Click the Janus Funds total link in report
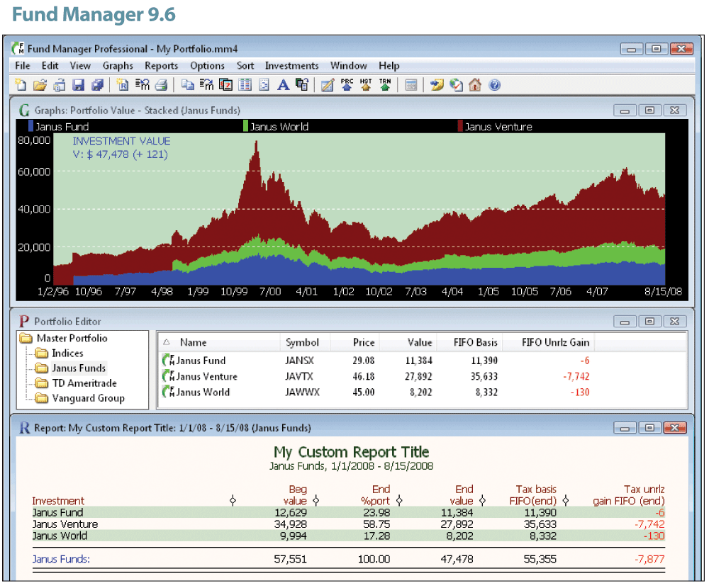Screen dimensions: 709x588 click(61, 559)
